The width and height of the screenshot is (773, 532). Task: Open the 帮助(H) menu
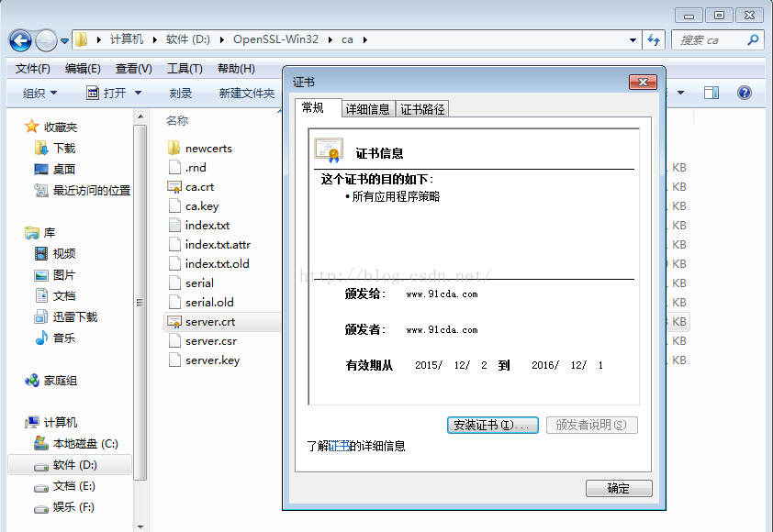click(236, 69)
